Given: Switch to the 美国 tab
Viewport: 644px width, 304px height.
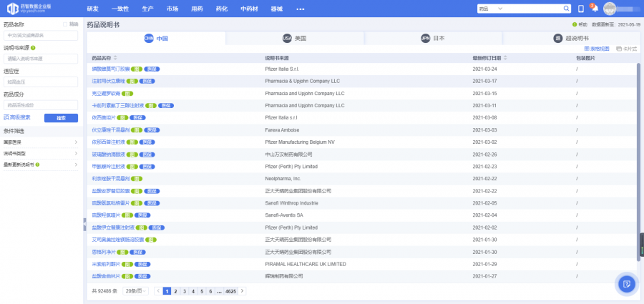Looking at the screenshot, I should tap(295, 38).
